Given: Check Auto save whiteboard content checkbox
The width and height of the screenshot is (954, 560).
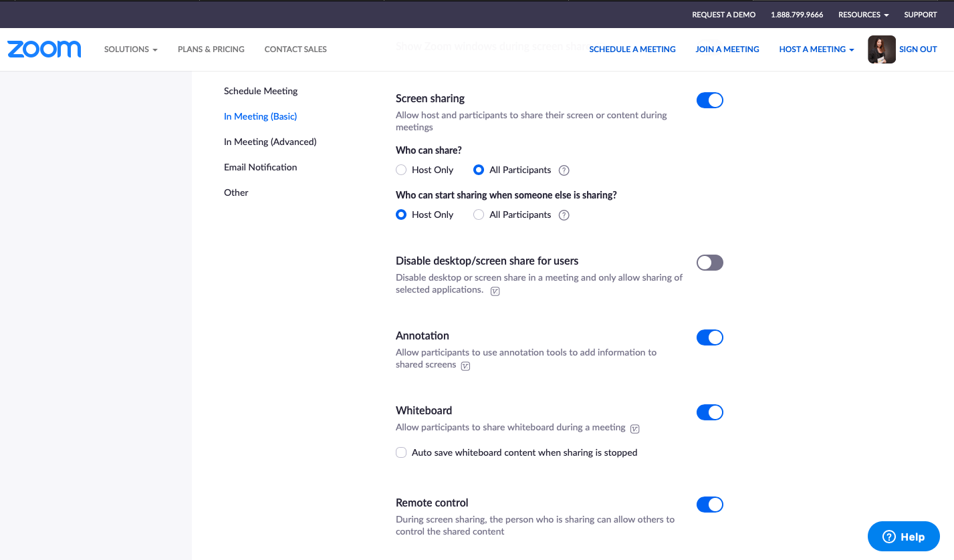Looking at the screenshot, I should (401, 452).
